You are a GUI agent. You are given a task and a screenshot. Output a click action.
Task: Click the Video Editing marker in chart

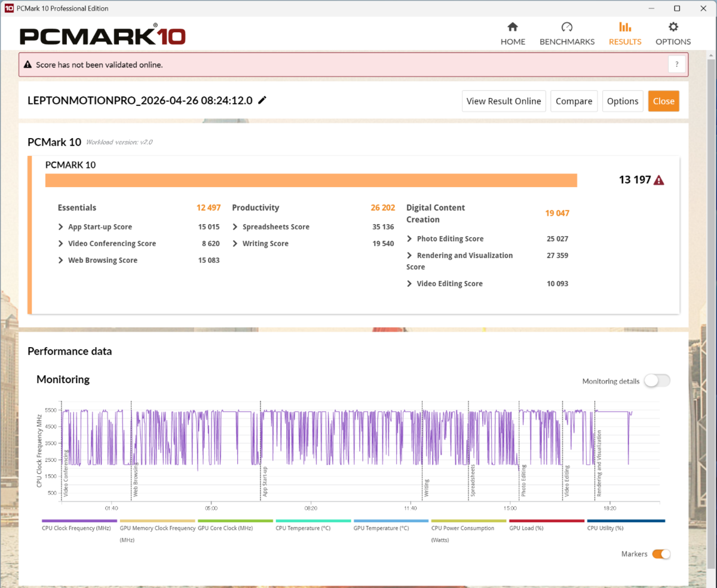coord(567,481)
